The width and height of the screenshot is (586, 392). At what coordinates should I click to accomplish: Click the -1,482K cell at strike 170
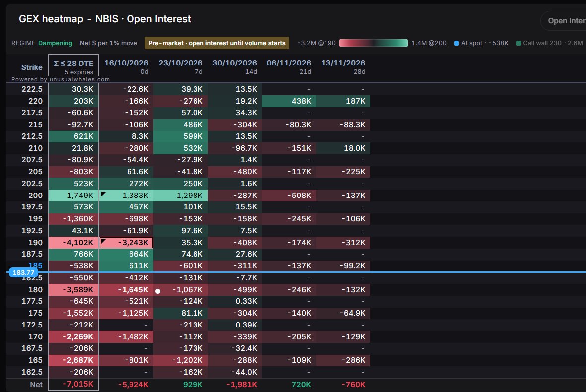[127, 337]
